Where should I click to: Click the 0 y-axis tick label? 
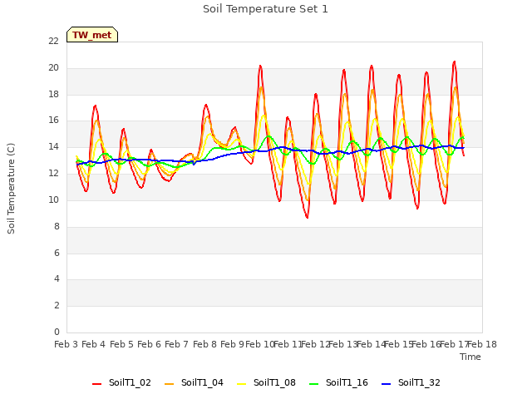click(57, 332)
